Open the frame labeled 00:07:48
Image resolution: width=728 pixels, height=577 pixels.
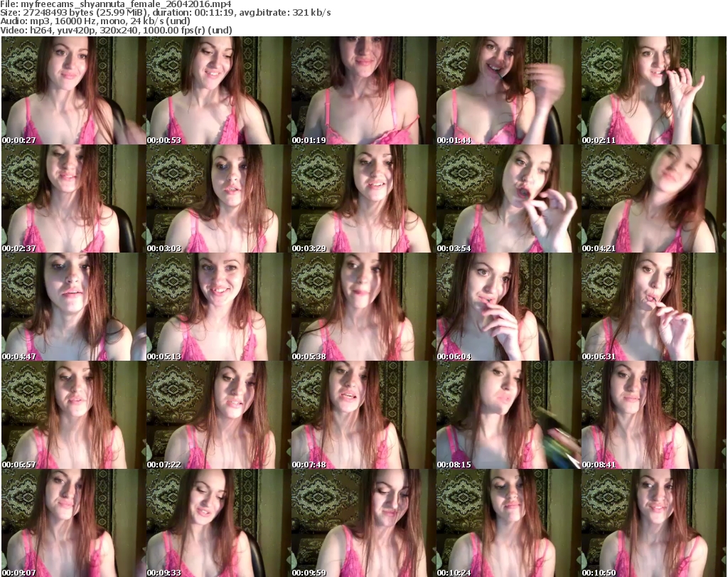pyautogui.click(x=363, y=415)
